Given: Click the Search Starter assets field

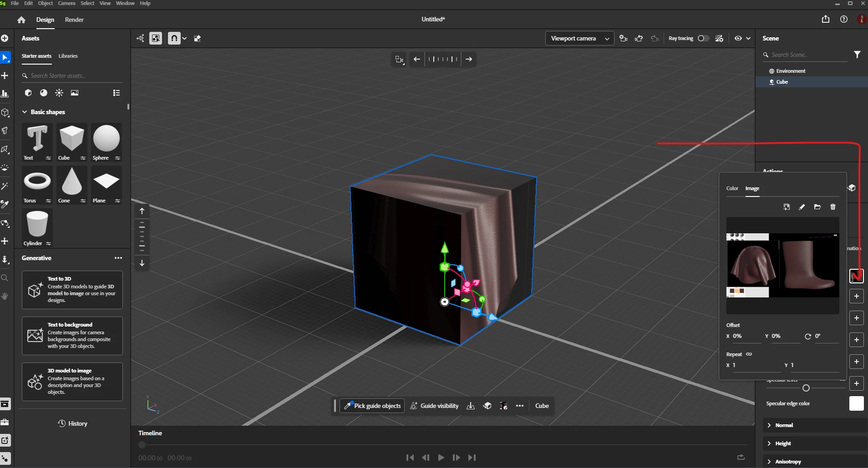Looking at the screenshot, I should [x=72, y=75].
